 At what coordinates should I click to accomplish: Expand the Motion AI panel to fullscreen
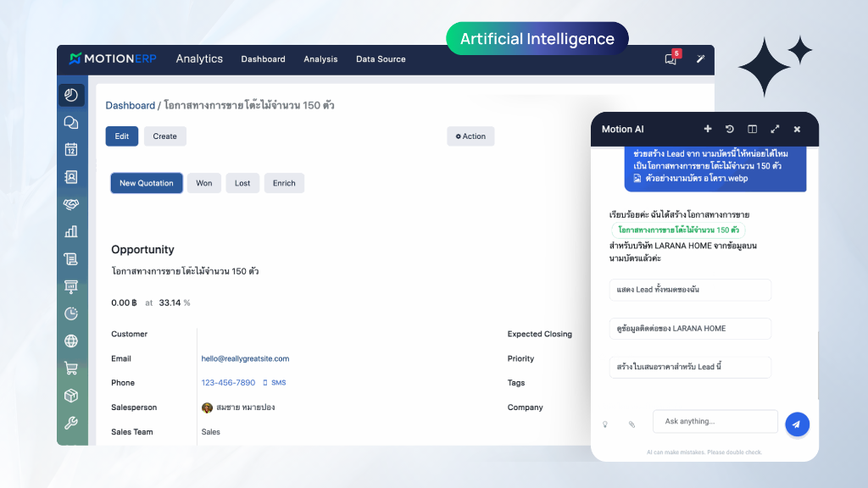(x=775, y=129)
